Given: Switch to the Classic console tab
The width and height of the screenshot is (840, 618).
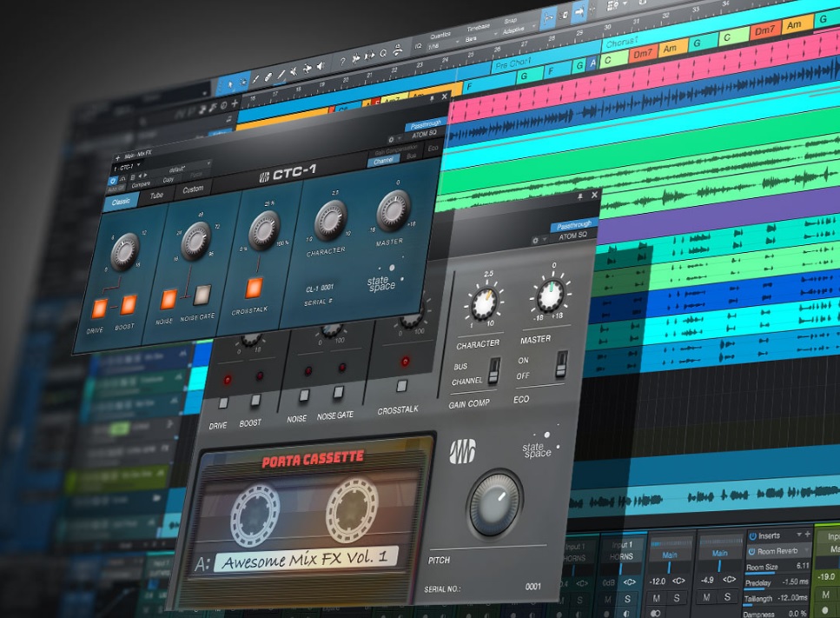Looking at the screenshot, I should pyautogui.click(x=121, y=202).
